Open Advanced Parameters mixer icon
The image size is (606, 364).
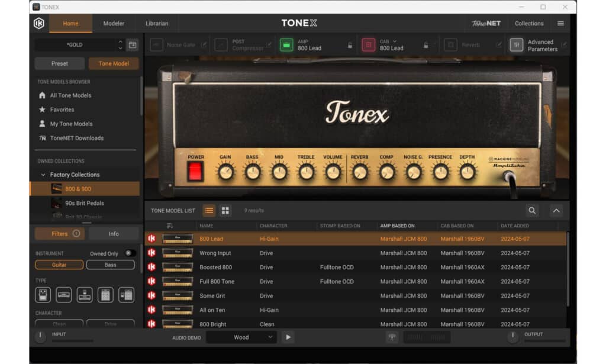point(516,45)
